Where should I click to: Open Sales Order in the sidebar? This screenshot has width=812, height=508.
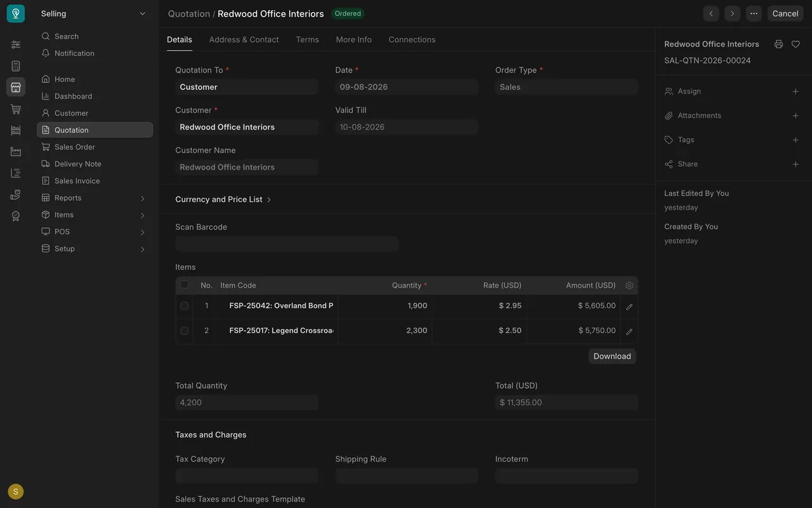95,147
